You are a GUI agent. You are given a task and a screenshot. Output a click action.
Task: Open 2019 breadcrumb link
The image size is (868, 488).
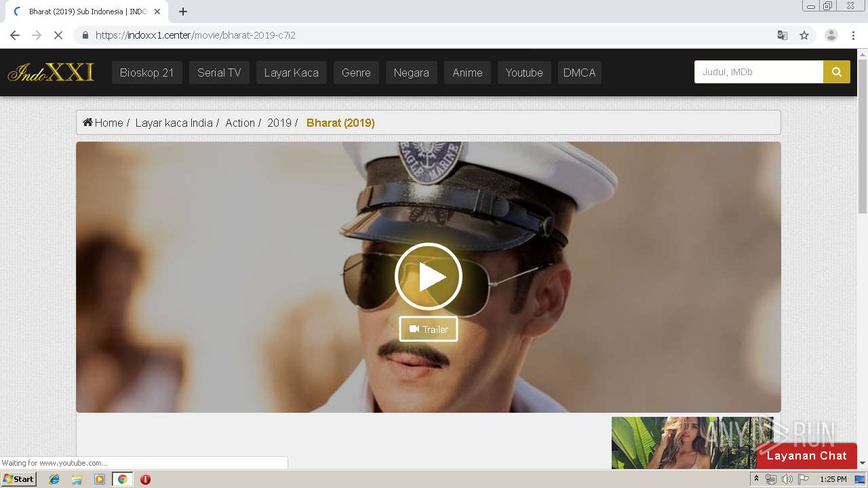coord(279,123)
